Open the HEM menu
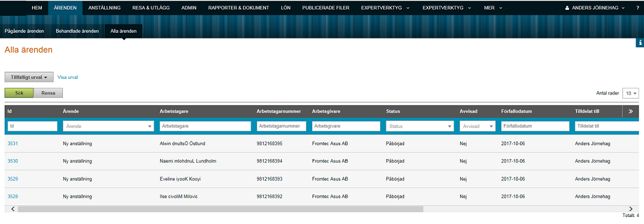Viewport: 644px width, 224px height. pyautogui.click(x=37, y=8)
